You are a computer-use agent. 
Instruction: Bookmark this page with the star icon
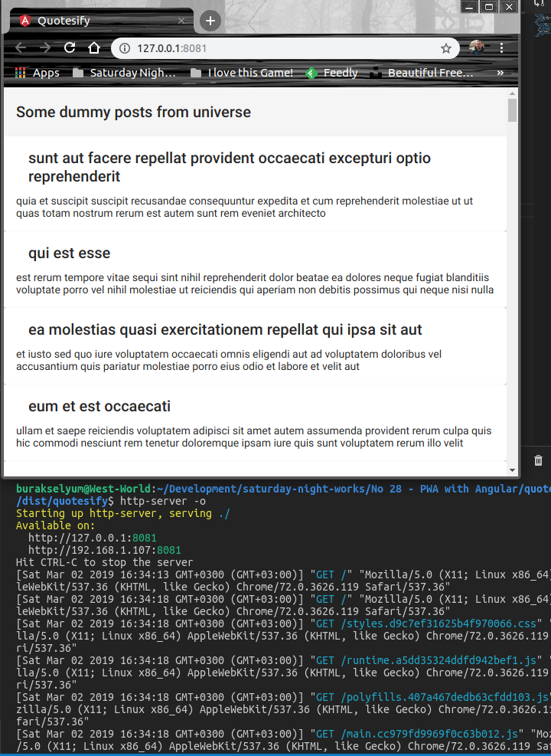point(445,48)
